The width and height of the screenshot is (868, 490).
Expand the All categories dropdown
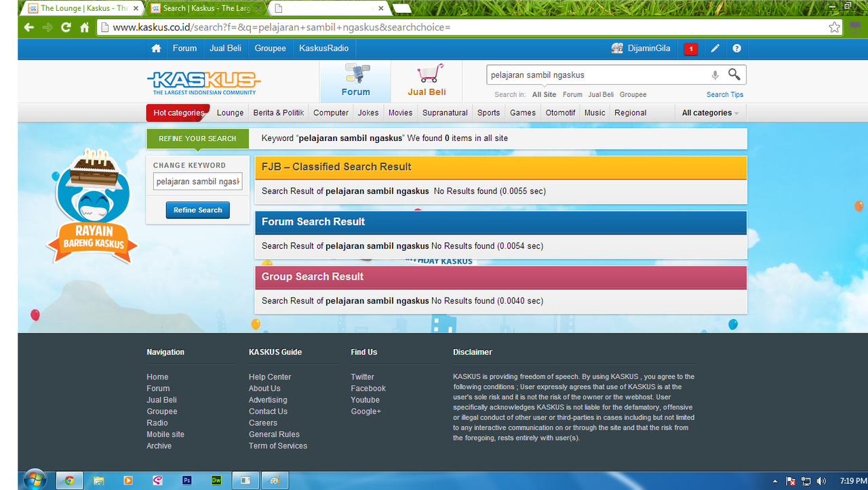click(x=710, y=113)
